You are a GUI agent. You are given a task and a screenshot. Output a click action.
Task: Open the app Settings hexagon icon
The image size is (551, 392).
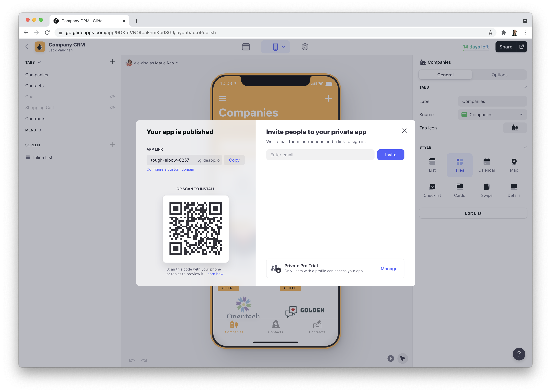click(x=305, y=47)
